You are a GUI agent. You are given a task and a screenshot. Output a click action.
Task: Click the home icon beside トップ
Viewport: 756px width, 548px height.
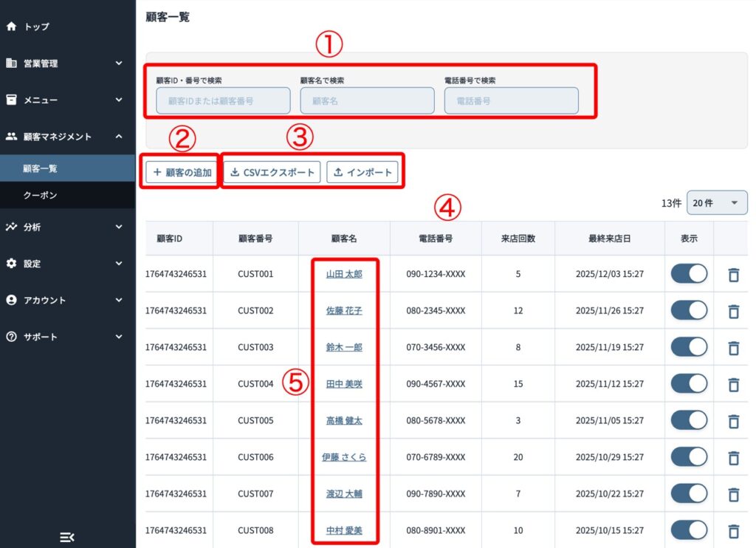click(x=11, y=27)
